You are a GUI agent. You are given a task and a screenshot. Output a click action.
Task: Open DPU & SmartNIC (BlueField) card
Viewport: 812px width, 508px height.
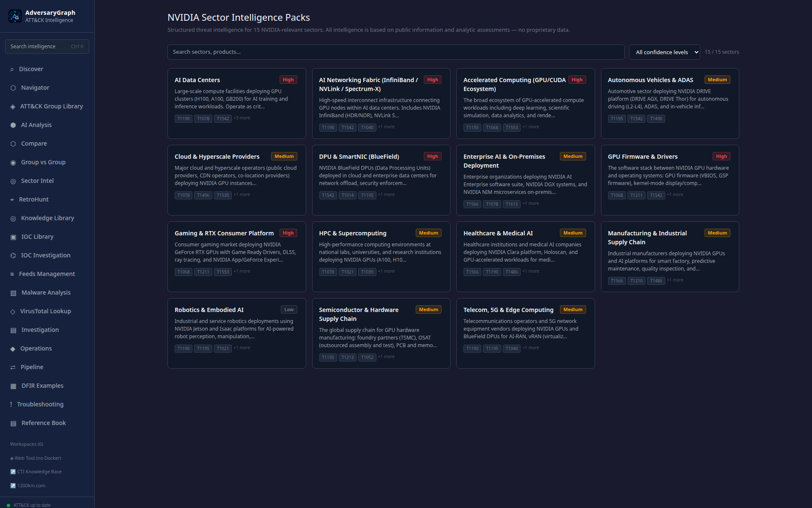point(381,180)
